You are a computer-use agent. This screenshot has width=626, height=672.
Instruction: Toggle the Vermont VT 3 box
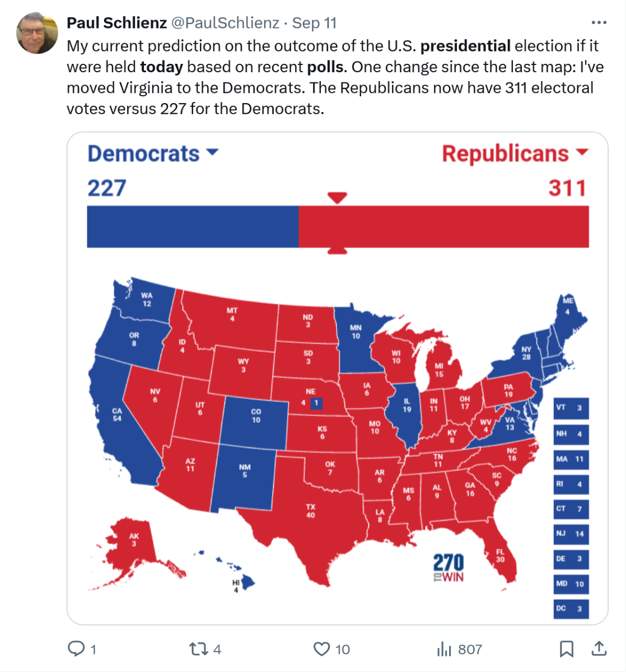coord(571,408)
